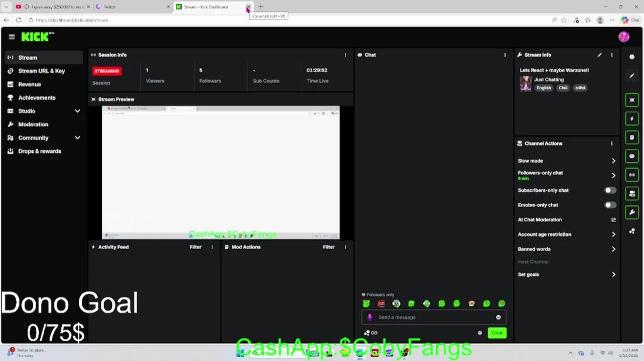Toggle the chat bubble widget icon
The width and height of the screenshot is (644, 361).
point(632,156)
